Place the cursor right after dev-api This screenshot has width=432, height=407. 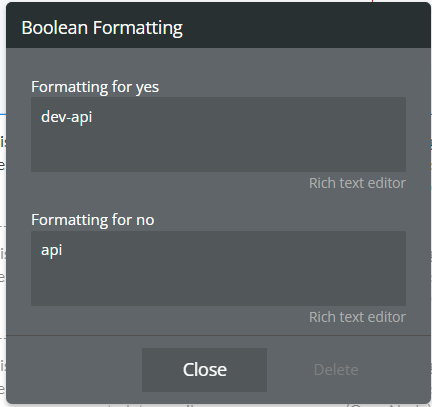coord(93,117)
